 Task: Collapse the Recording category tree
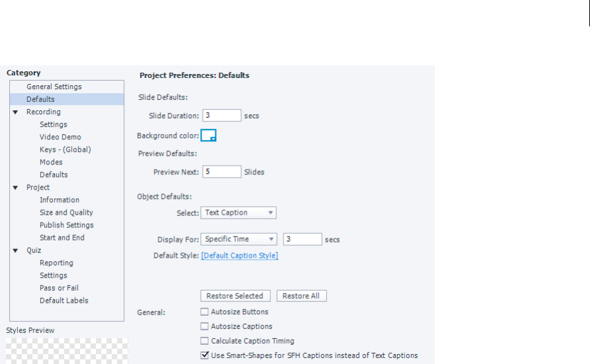[x=15, y=112]
